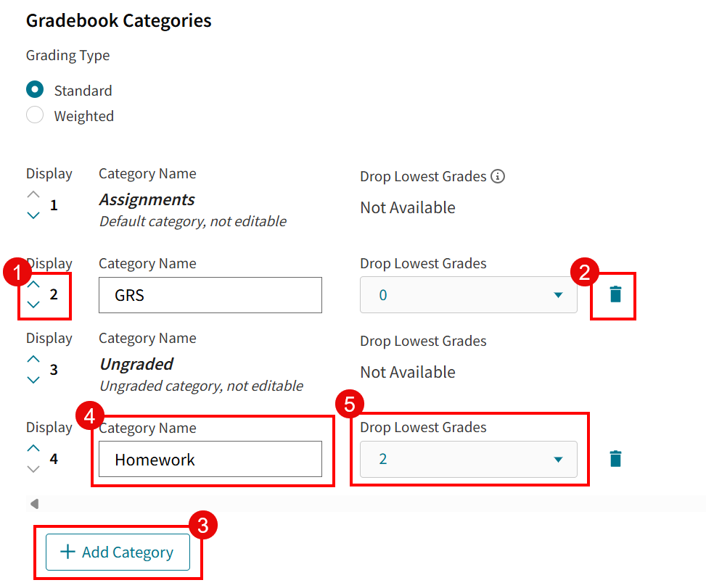This screenshot has height=588, width=706.
Task: Select the Weighted grading type
Action: click(x=35, y=115)
